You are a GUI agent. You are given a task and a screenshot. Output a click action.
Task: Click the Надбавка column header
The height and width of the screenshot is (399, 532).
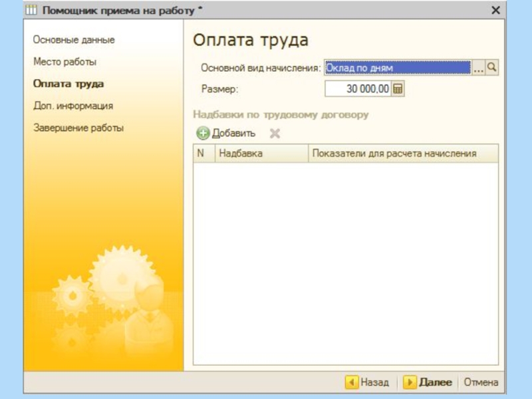(261, 154)
